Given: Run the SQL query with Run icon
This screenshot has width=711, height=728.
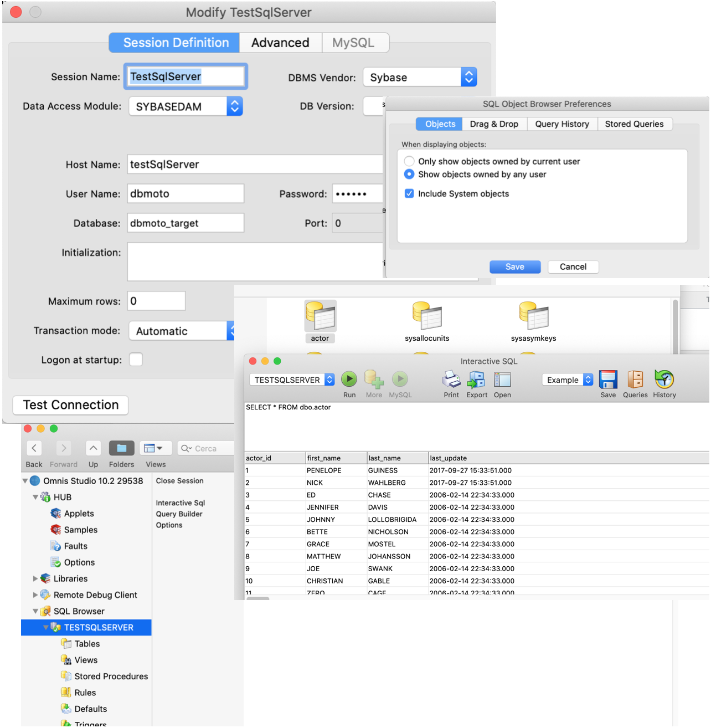Looking at the screenshot, I should [349, 380].
